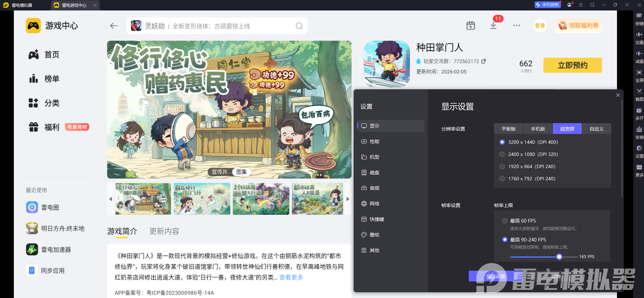Screen dimensions: 644x298
Task: Click the 登录 login button
Action: pyautogui.click(x=540, y=26)
